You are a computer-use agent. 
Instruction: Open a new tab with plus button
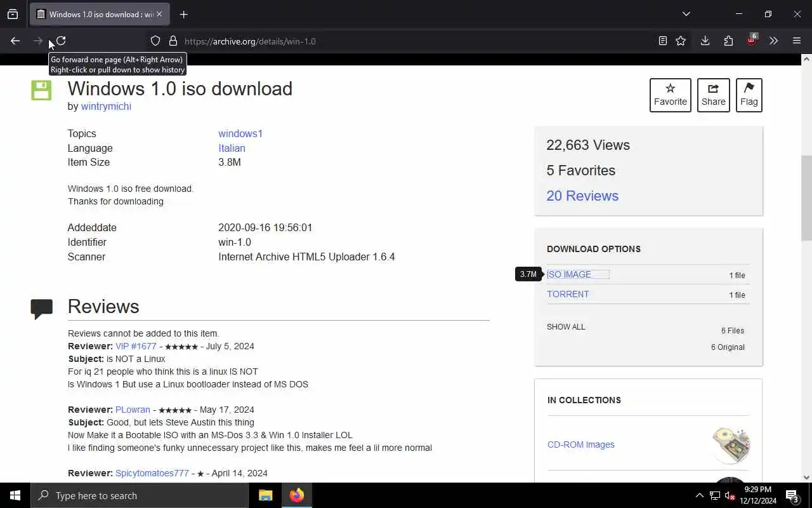[183, 14]
